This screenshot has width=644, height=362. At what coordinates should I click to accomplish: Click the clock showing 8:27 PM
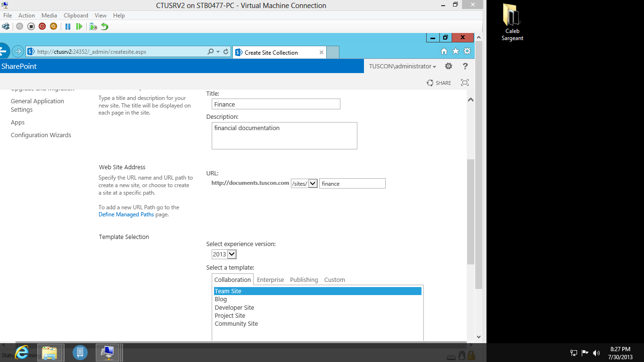pos(620,353)
